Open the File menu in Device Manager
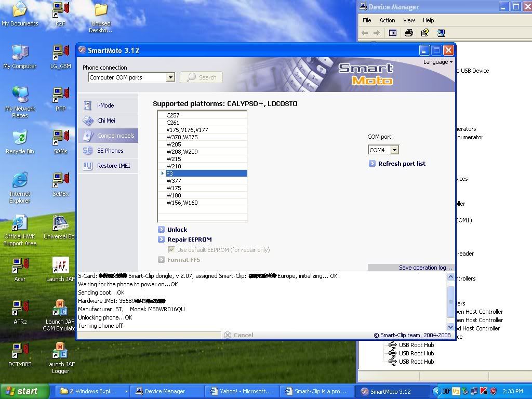The height and width of the screenshot is (399, 532). [x=367, y=20]
